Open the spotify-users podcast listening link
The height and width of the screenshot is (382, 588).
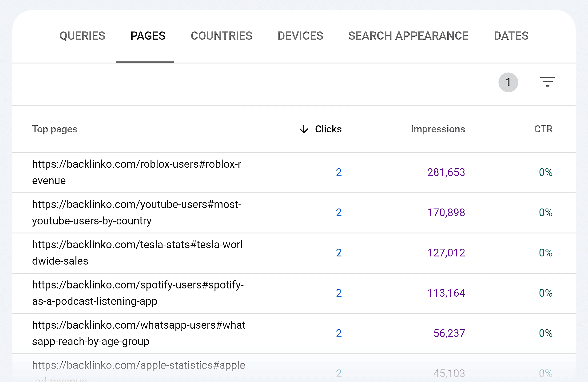(x=138, y=293)
